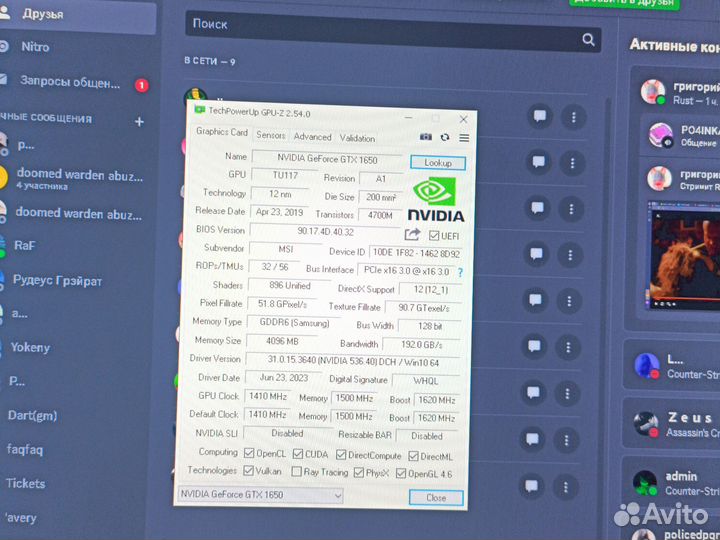Toggle the DirectML checkbox
Image resolution: width=720 pixels, height=540 pixels.
413,456
